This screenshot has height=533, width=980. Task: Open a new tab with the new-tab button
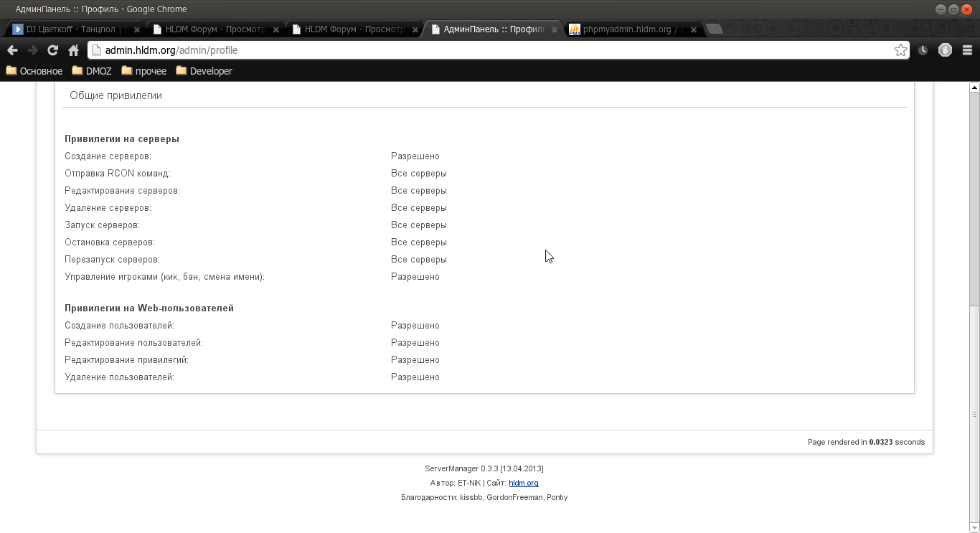[x=714, y=29]
